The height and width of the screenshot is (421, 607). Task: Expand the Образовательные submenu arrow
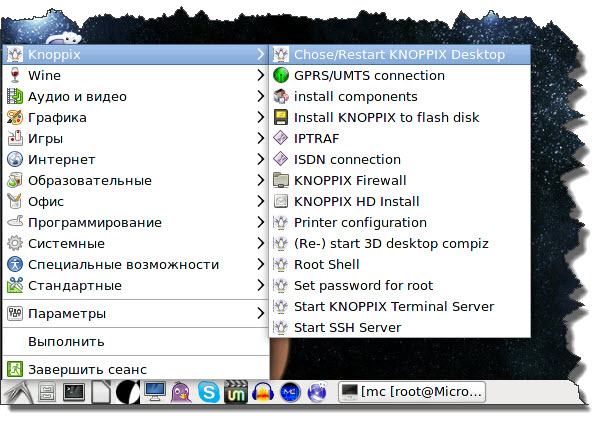coord(261,180)
